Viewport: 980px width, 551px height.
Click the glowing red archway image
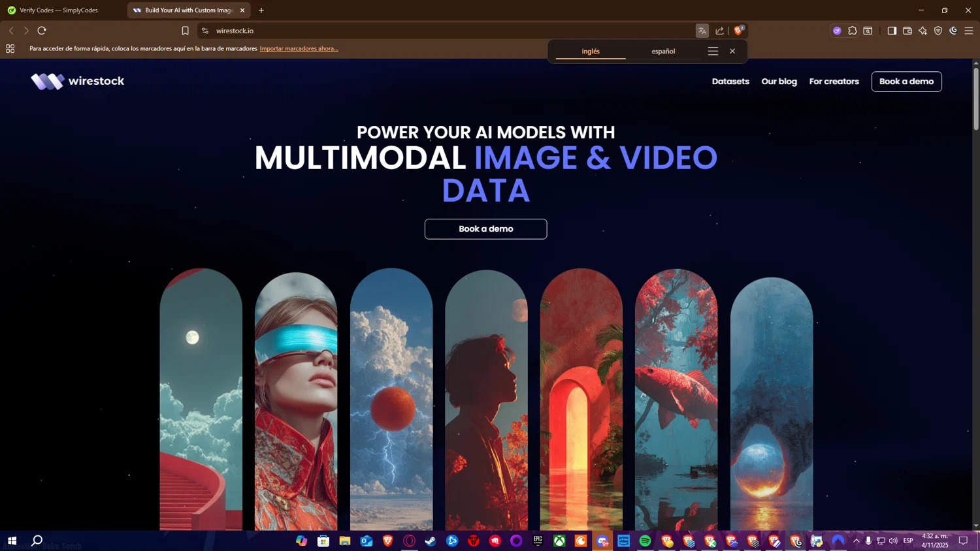coord(581,399)
